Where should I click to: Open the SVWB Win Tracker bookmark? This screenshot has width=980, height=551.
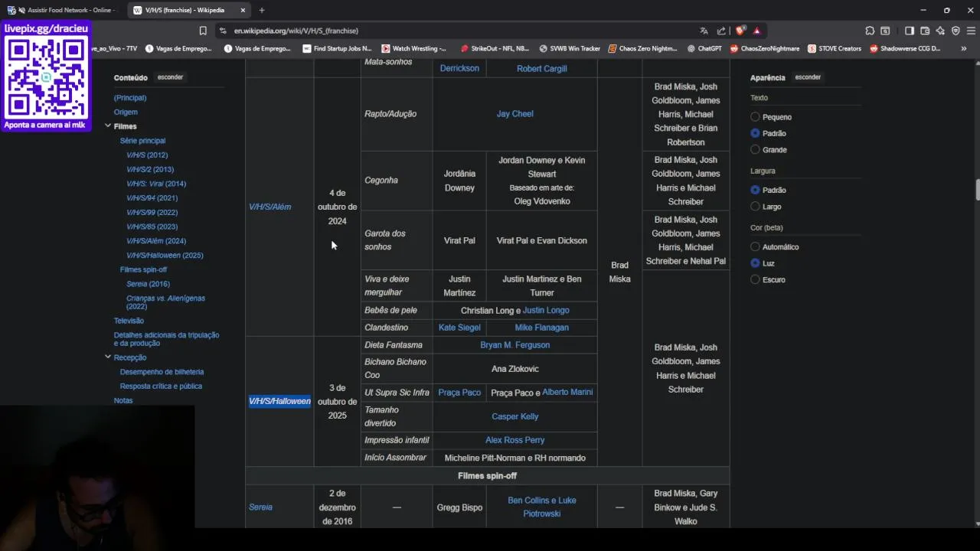pyautogui.click(x=570, y=48)
